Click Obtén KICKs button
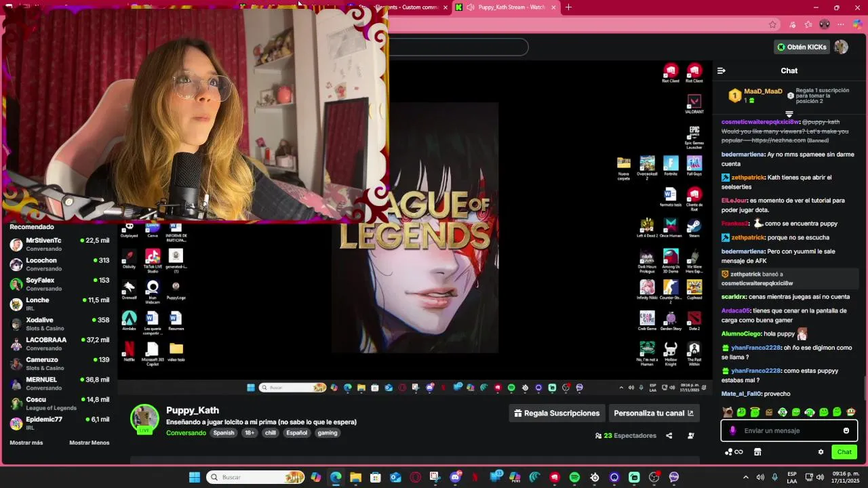Viewport: 868px width, 488px height. pyautogui.click(x=802, y=47)
